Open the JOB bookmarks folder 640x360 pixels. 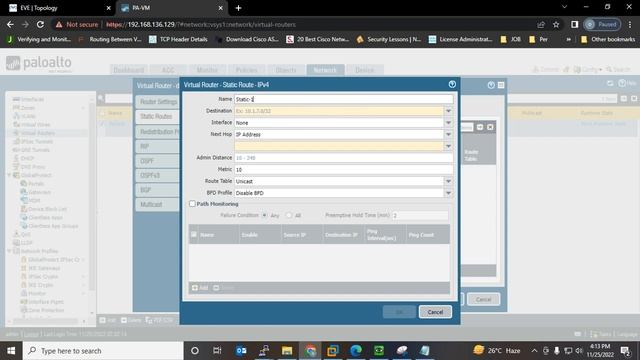pyautogui.click(x=511, y=40)
